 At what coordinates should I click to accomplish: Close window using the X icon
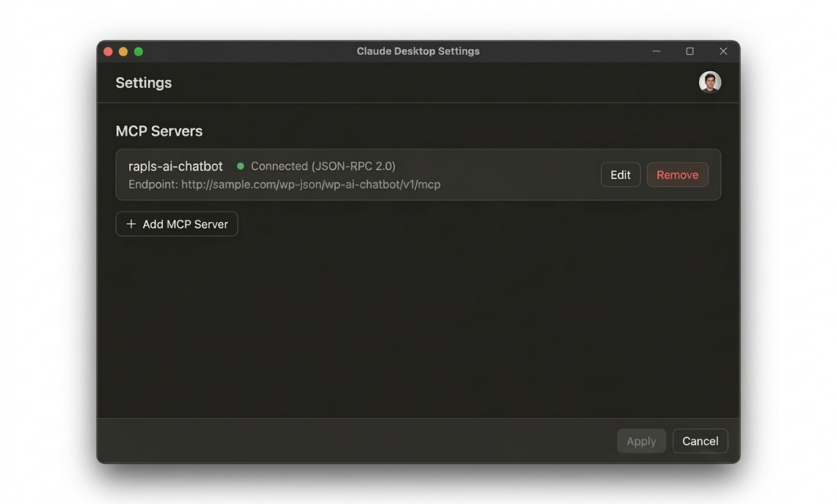(723, 51)
